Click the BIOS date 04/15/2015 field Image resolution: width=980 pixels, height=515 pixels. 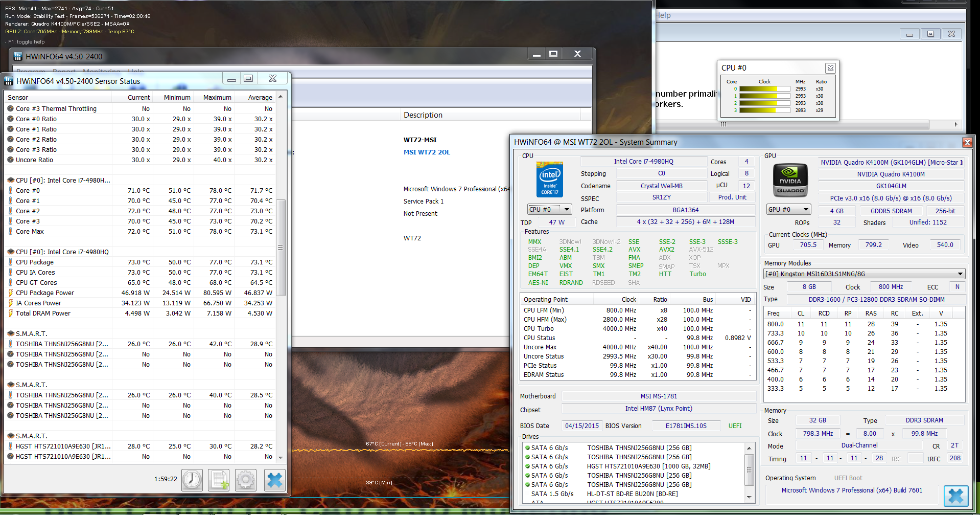click(x=581, y=426)
